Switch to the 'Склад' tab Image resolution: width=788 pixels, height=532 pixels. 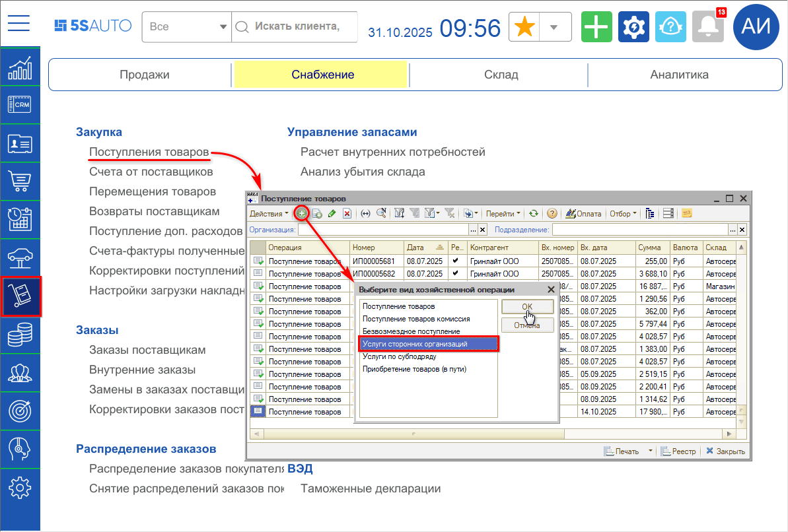501,75
